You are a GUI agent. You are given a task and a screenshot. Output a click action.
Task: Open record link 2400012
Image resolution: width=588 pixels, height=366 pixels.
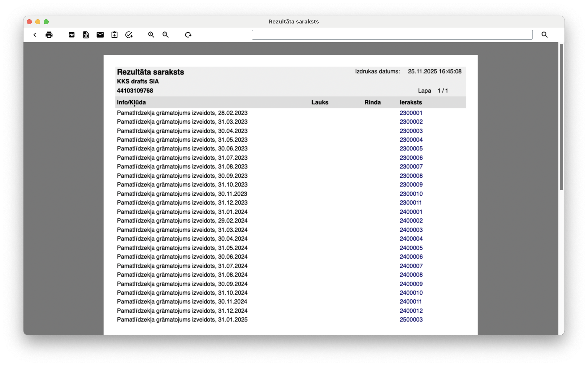pos(411,311)
